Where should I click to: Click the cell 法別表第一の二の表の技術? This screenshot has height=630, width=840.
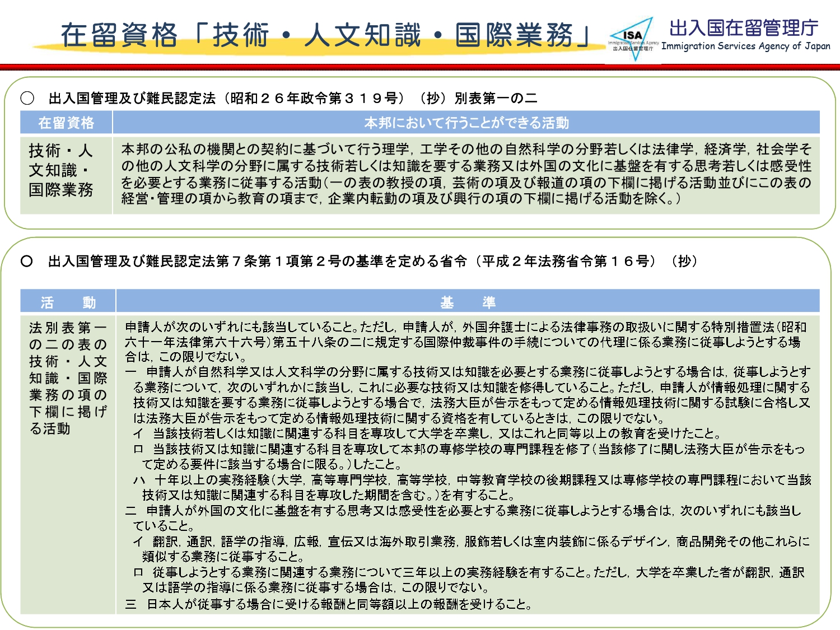click(68, 465)
